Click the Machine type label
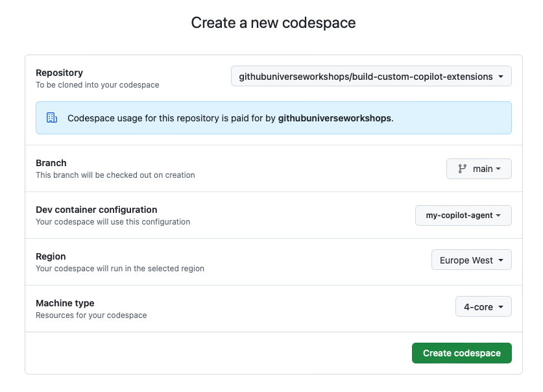543x392 pixels. [x=65, y=303]
